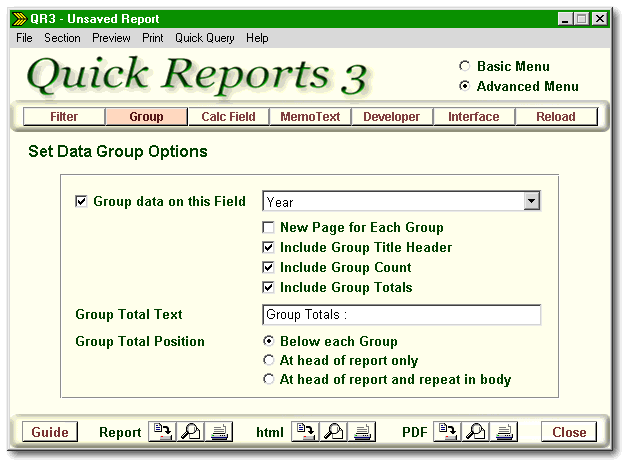This screenshot has width=628, height=466.
Task: Switch to the Calc Field tab
Action: [228, 116]
